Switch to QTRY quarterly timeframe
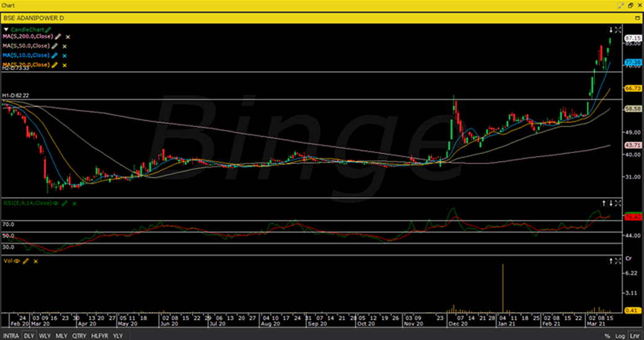The height and width of the screenshot is (340, 644). coord(79,336)
